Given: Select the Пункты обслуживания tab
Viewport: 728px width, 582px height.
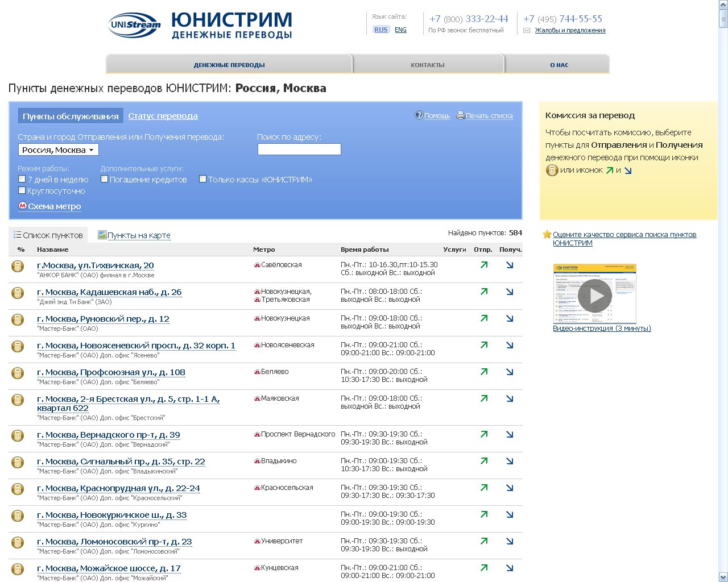Looking at the screenshot, I should coord(71,116).
